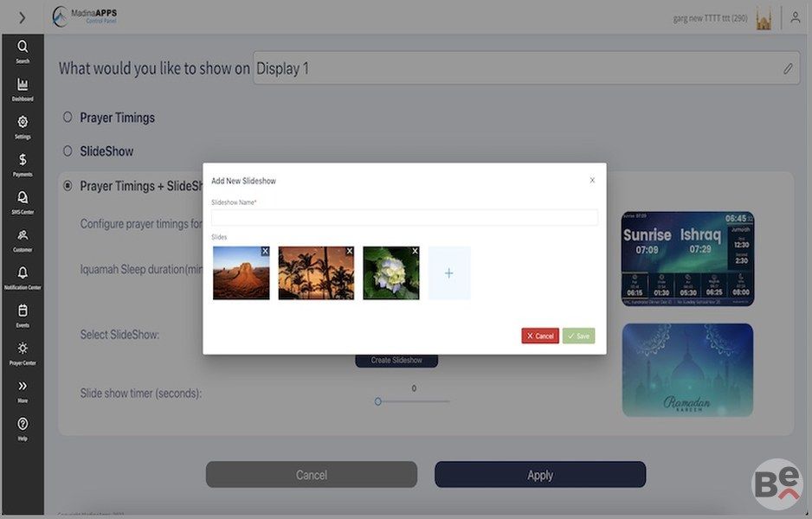Select the SlideShow radio option
Screen dimensions: 812x519
point(68,151)
